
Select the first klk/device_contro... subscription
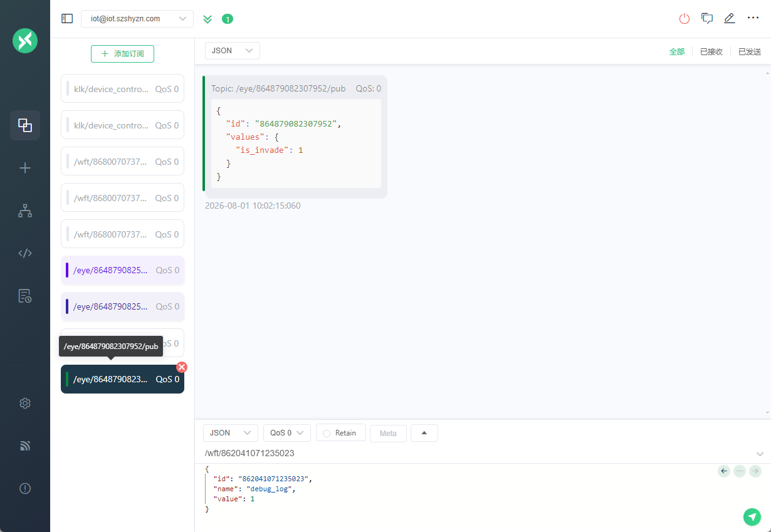coord(122,89)
